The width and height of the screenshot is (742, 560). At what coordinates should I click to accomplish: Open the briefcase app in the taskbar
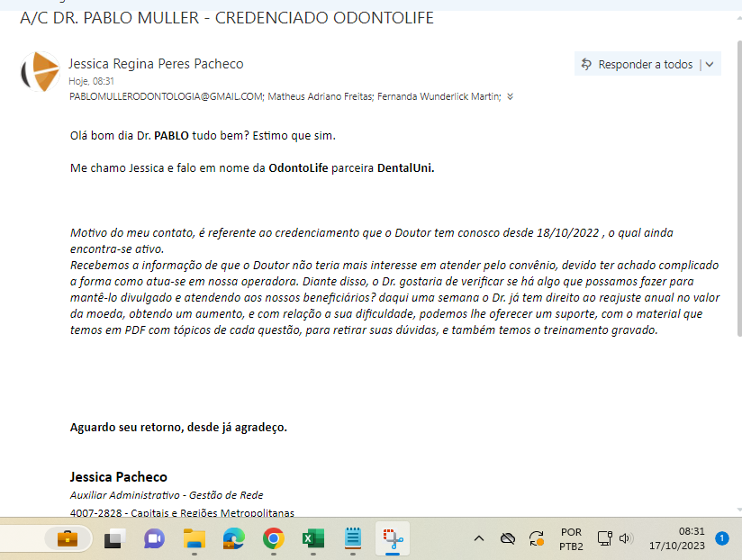tap(68, 538)
